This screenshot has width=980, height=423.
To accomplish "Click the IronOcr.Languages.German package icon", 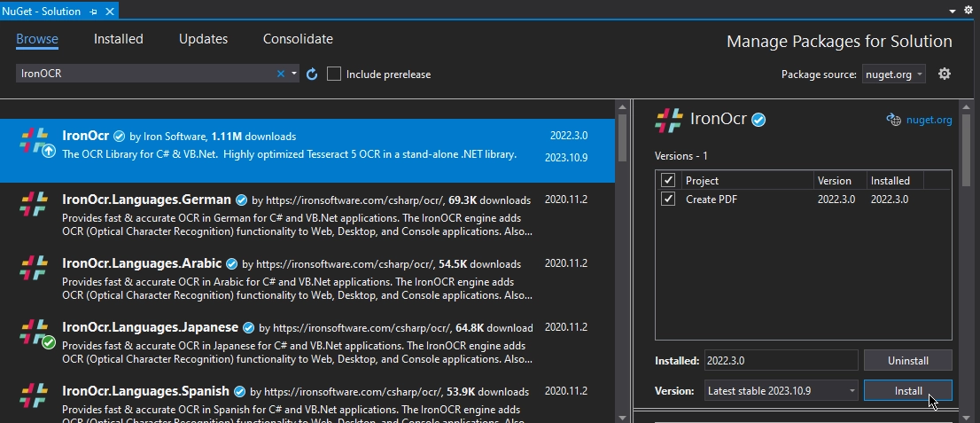I will click(x=35, y=205).
